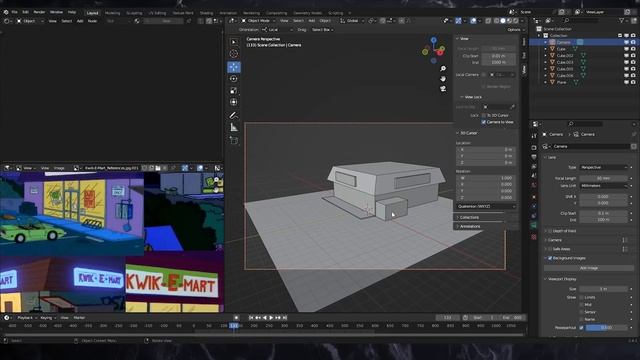This screenshot has height=360, width=640.
Task: Click the Blender logo menu icon
Action: tap(6, 12)
